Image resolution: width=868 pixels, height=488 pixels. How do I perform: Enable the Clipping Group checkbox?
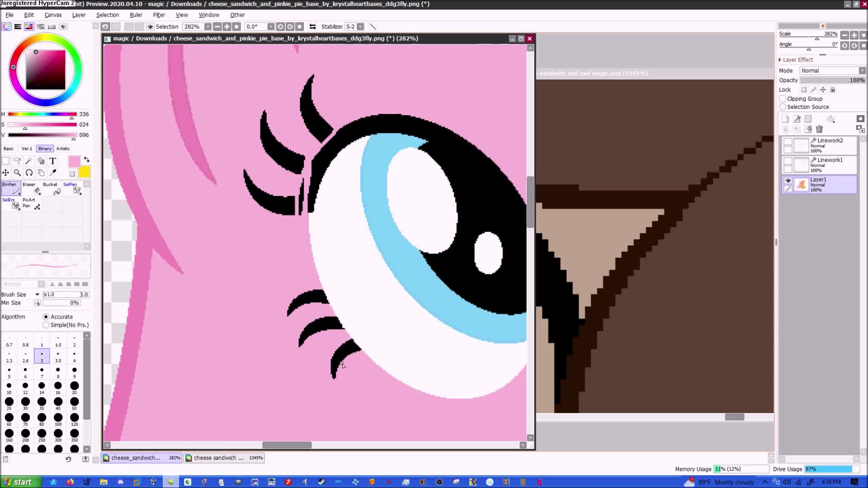[783, 99]
